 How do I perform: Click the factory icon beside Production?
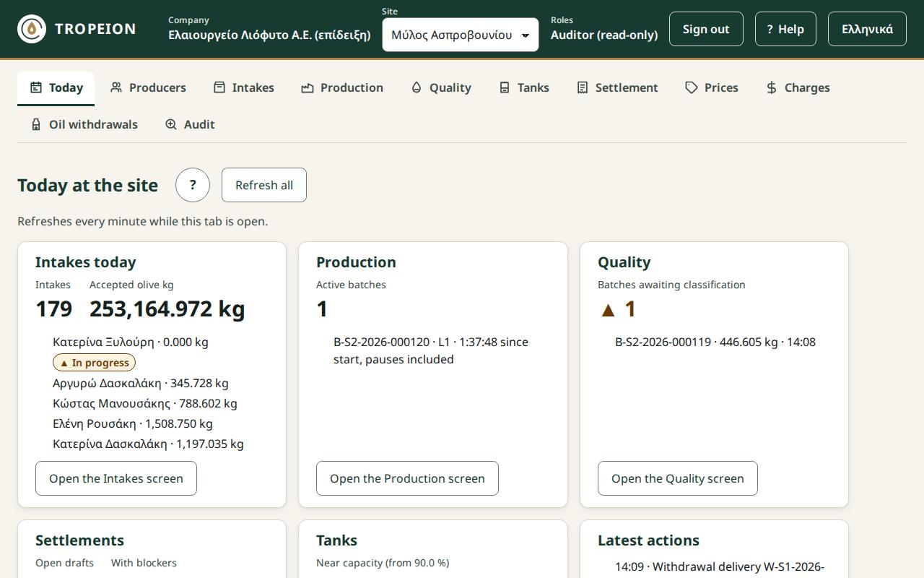(x=308, y=87)
